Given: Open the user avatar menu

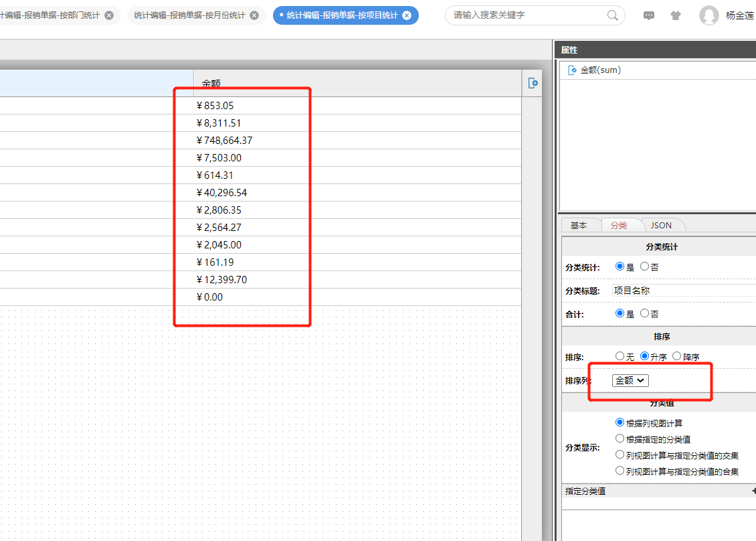Looking at the screenshot, I should [x=708, y=15].
